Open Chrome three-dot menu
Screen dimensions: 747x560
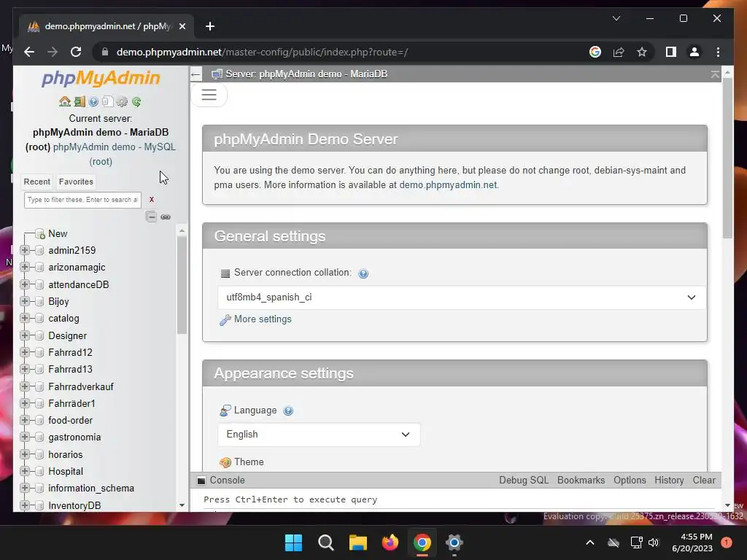point(718,52)
